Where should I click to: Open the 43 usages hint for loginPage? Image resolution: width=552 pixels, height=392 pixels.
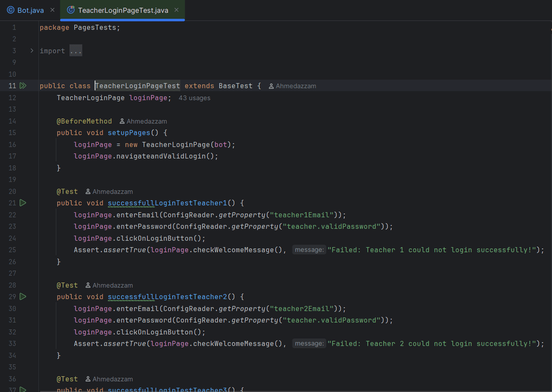[194, 98]
